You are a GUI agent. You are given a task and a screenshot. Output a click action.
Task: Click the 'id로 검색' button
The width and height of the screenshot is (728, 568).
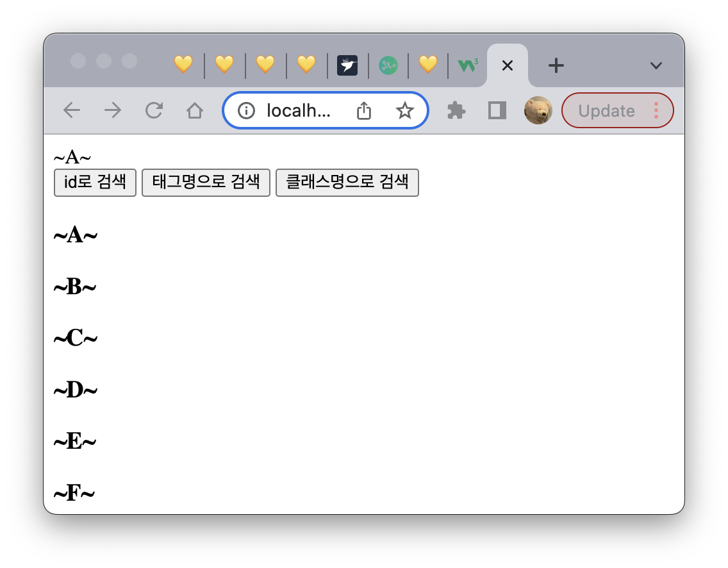(95, 183)
